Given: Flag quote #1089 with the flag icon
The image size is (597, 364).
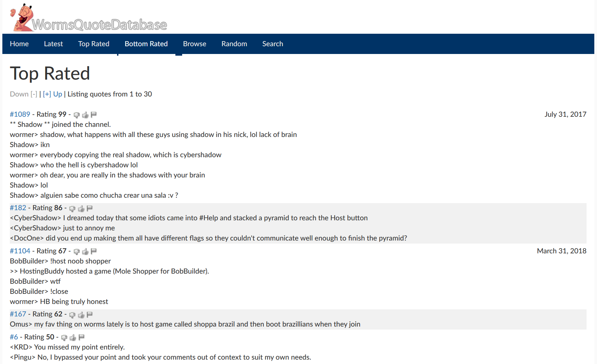Looking at the screenshot, I should [x=94, y=115].
